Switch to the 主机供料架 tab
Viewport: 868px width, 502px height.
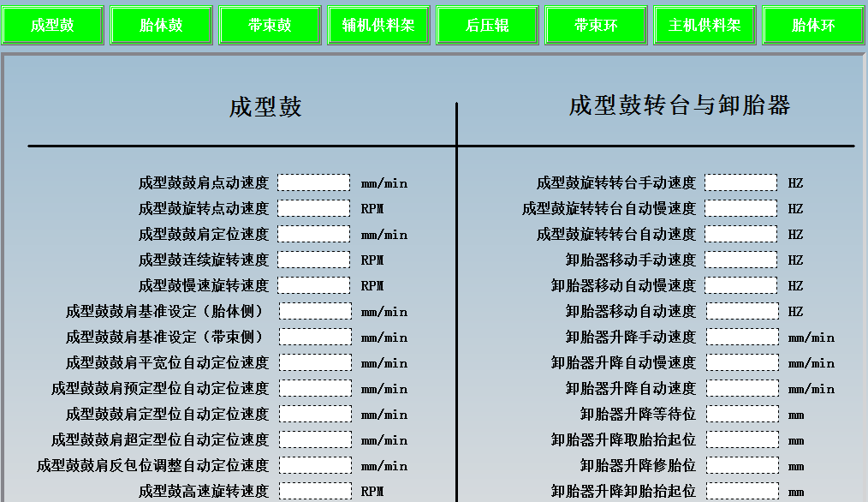[x=705, y=26]
